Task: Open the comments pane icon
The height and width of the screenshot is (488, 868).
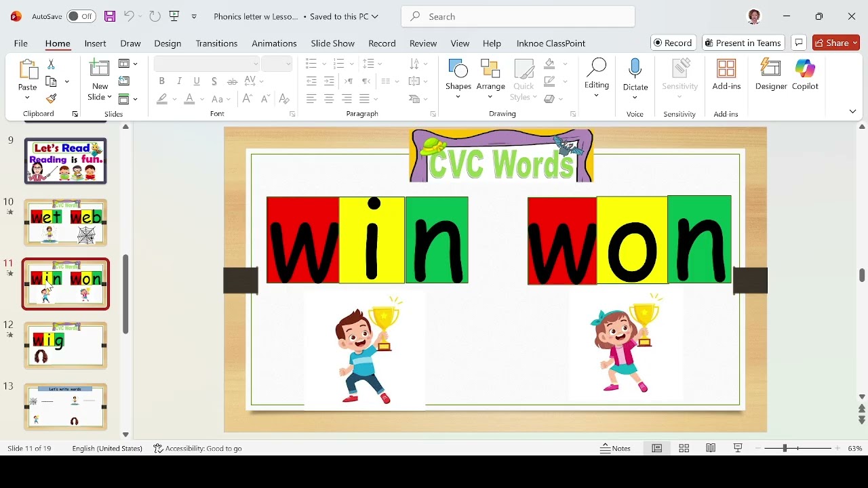Action: (799, 43)
